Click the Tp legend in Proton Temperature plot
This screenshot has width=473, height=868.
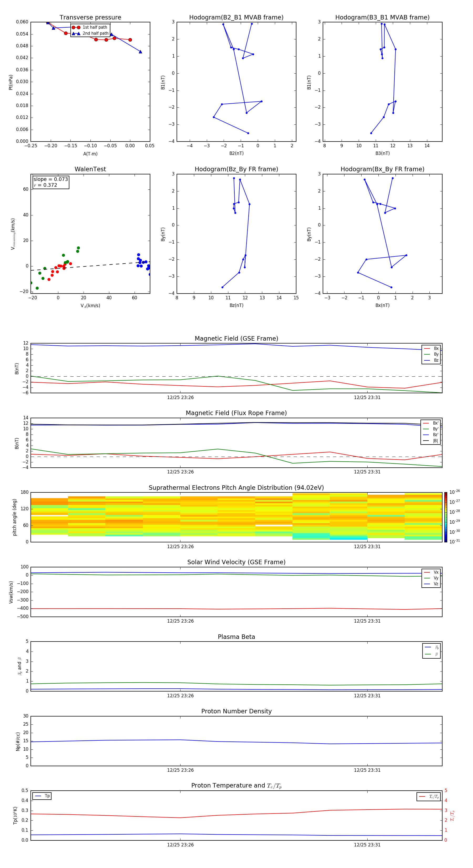pyautogui.click(x=42, y=796)
